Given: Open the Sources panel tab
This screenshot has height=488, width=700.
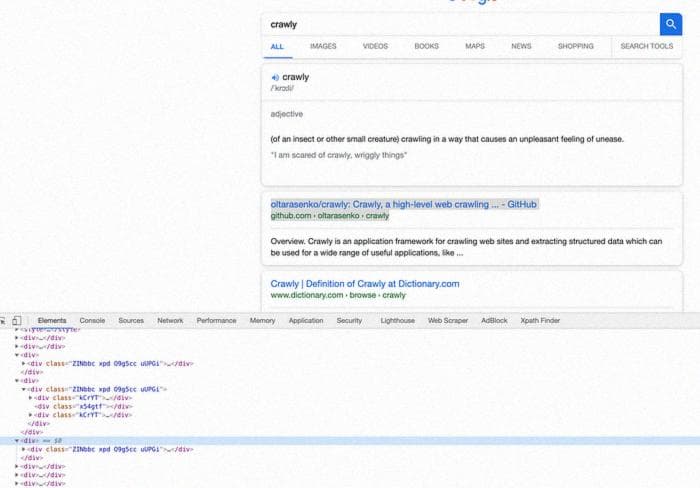Looking at the screenshot, I should [x=131, y=321].
